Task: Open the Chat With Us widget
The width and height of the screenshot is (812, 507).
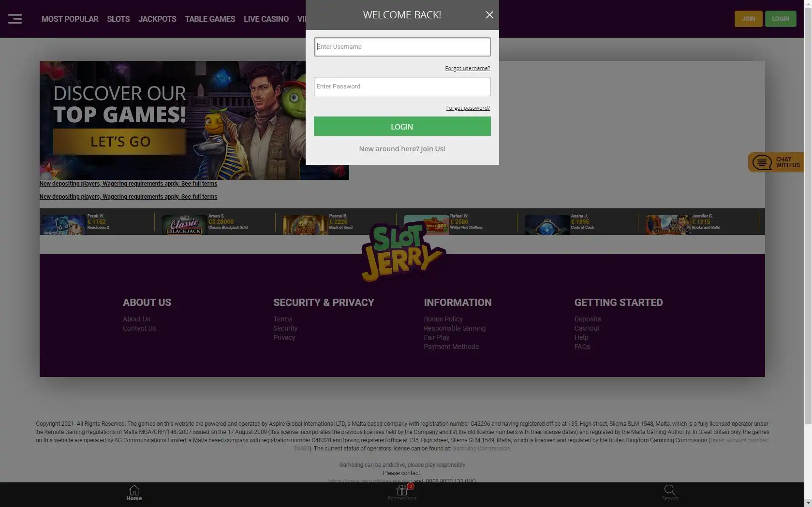Action: [776, 162]
